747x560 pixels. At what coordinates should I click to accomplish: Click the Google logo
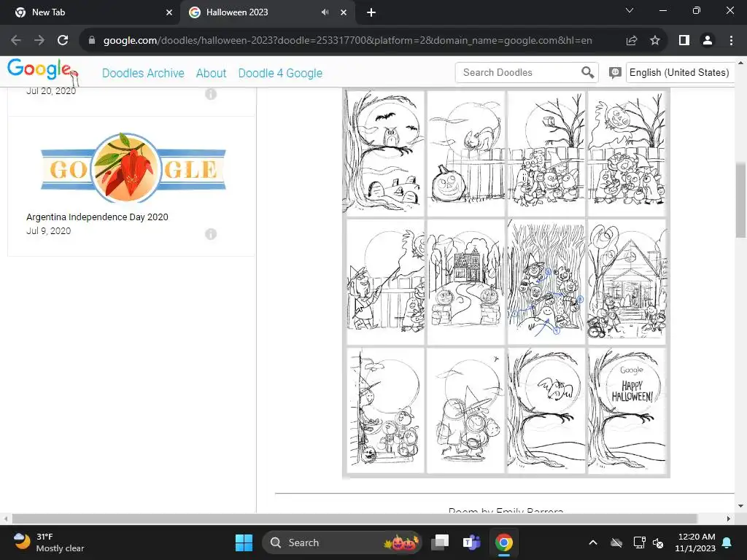42,72
